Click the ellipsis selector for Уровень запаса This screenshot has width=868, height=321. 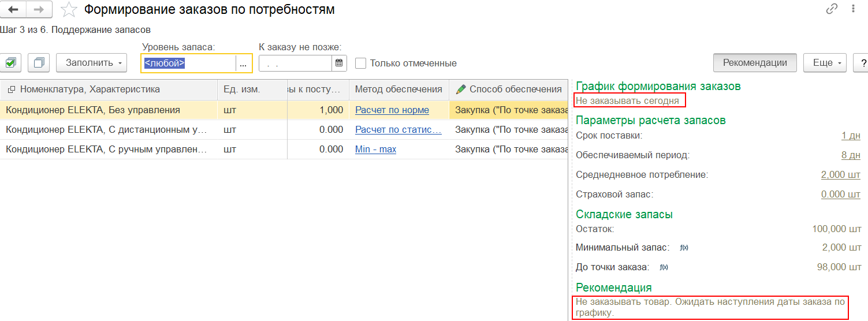[243, 63]
